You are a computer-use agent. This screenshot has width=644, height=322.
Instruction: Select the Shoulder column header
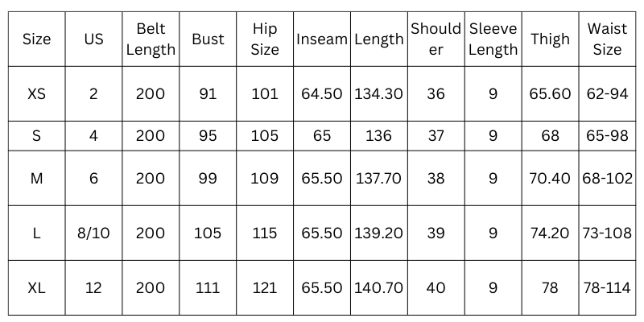(x=436, y=39)
